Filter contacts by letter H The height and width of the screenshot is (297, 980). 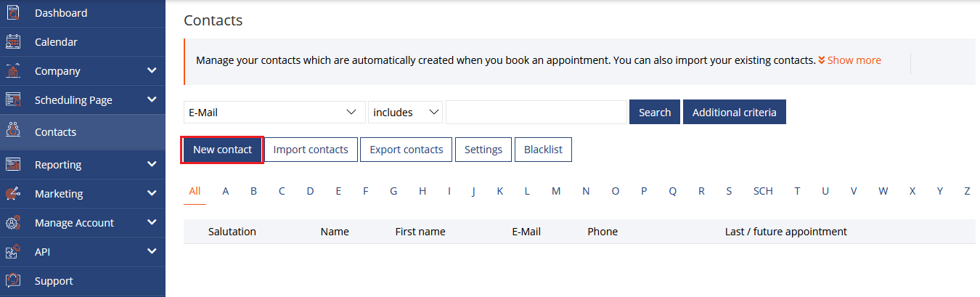[x=422, y=191]
